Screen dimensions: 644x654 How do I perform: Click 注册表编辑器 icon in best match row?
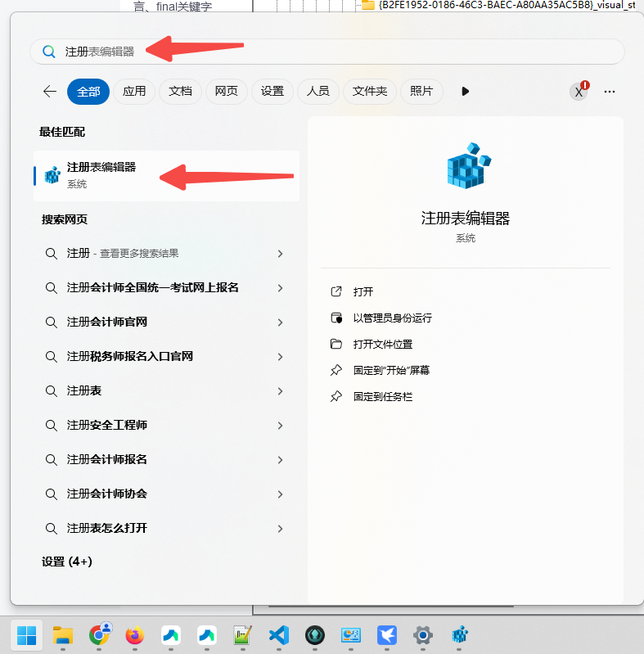tap(52, 175)
